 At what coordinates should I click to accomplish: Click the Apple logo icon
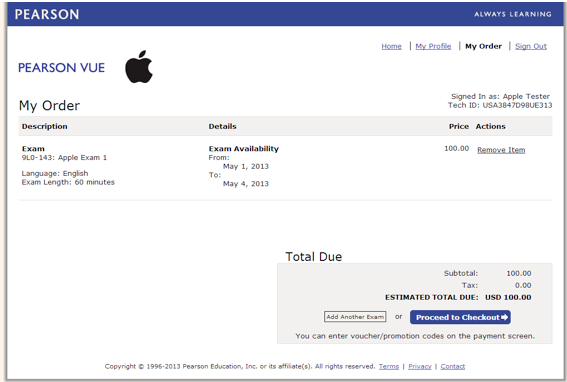[139, 67]
